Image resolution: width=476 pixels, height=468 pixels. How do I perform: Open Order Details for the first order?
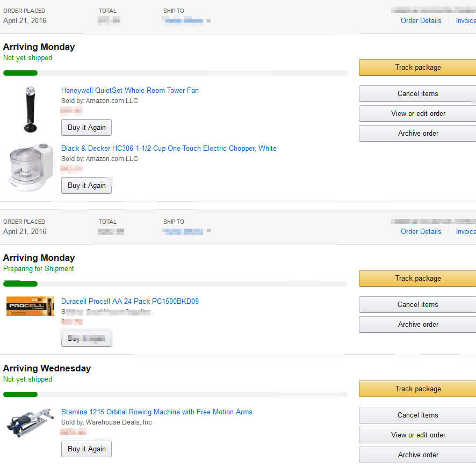[x=421, y=20]
